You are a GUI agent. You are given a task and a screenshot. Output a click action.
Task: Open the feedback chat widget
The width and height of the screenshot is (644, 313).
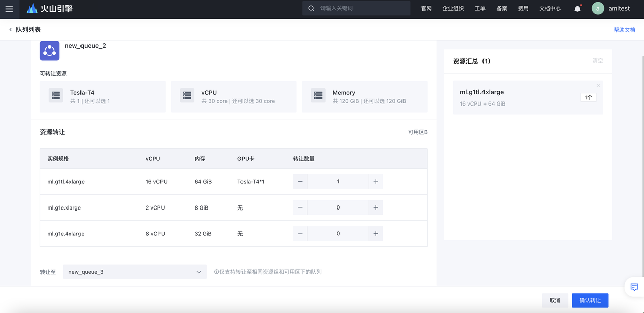tap(634, 287)
